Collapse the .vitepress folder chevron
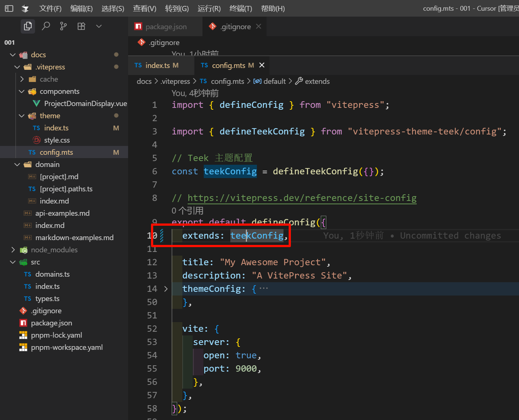 click(17, 67)
